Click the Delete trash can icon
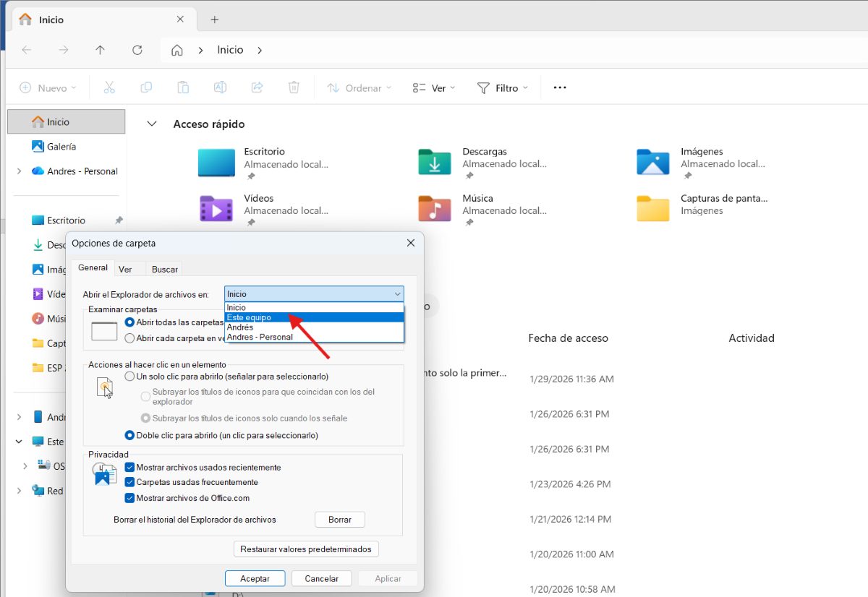 pyautogui.click(x=294, y=87)
